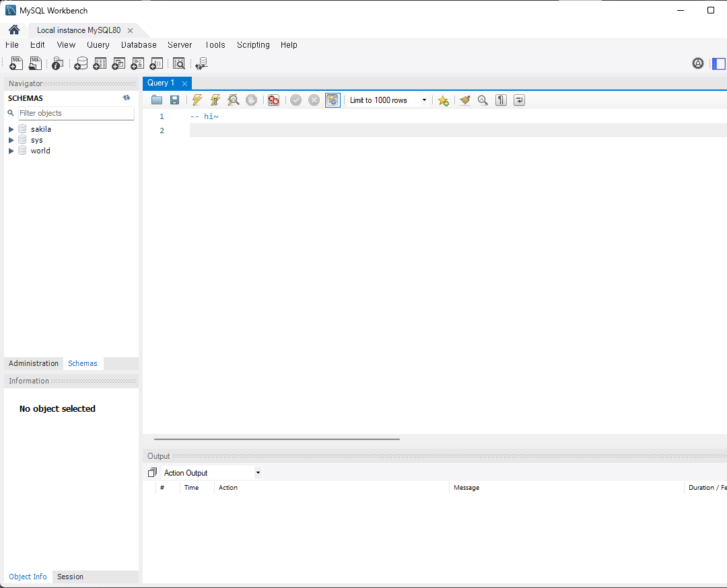Screen dimensions: 727x588
Task: Click the Time column header
Action: (191, 488)
